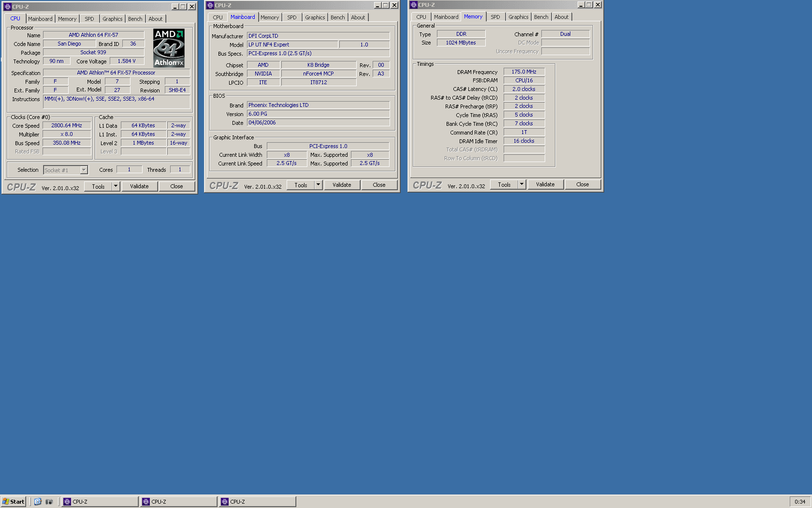The height and width of the screenshot is (508, 812).
Task: Click the taskbar clock showing 0:34
Action: (x=800, y=502)
